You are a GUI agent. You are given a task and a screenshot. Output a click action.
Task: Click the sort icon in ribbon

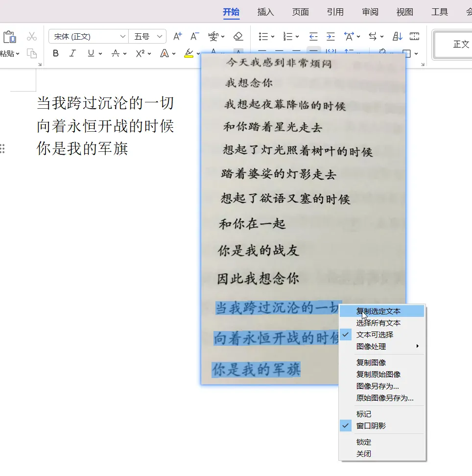397,36
